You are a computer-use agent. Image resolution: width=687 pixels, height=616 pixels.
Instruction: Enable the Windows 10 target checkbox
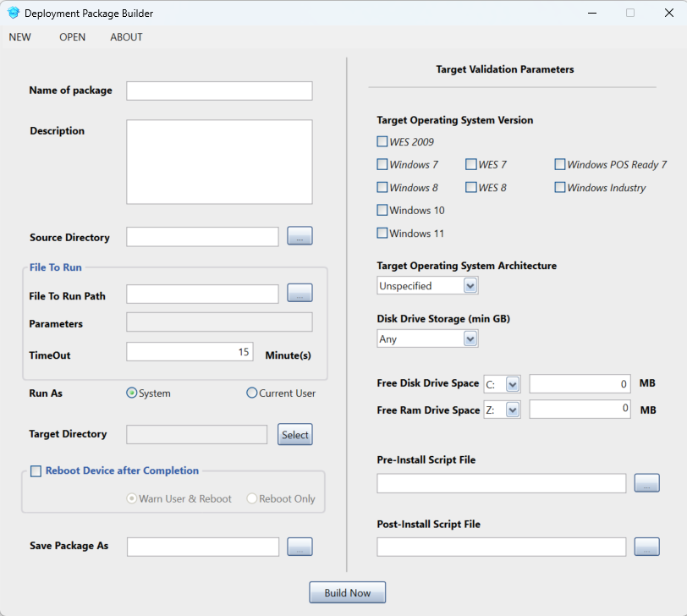[382, 210]
